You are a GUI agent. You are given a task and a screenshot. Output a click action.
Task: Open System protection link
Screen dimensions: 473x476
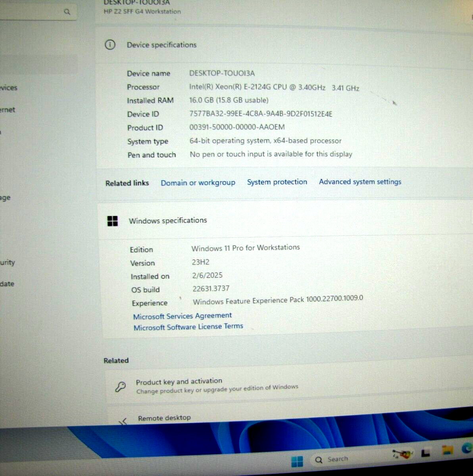pyautogui.click(x=277, y=182)
